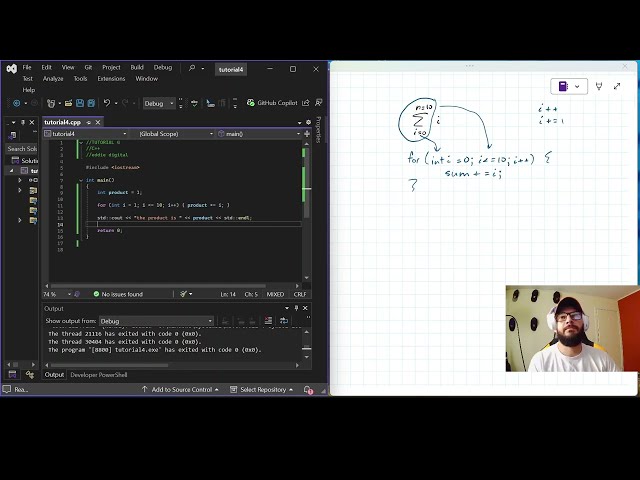640x480 pixels.
Task: Click the No issues found status
Action: [x=118, y=294]
